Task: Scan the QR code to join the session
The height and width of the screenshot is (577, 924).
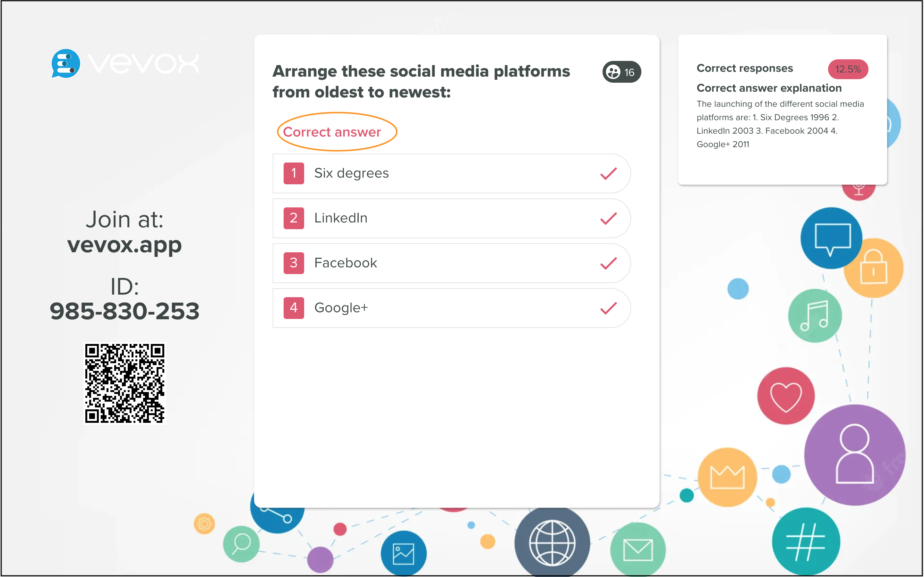Action: click(x=124, y=383)
